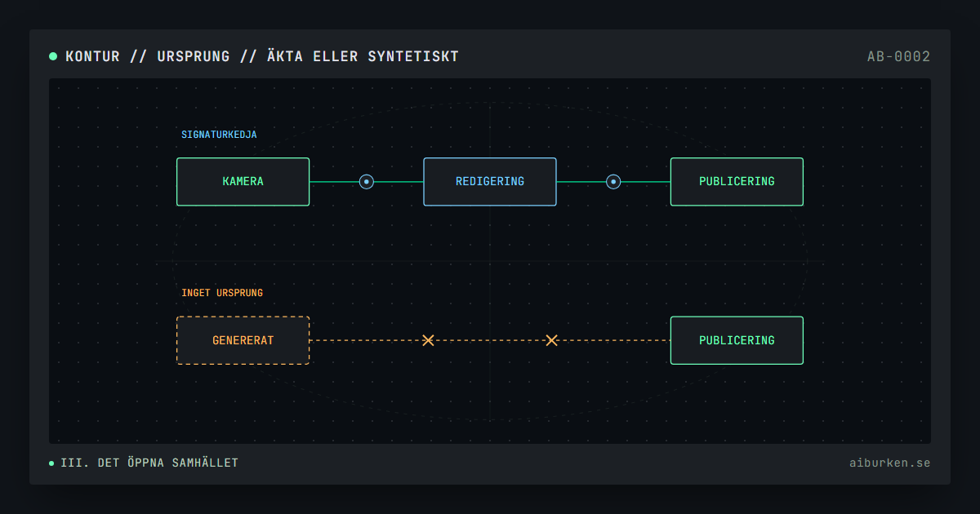Click the green dot before the KONTUR title
Image resolution: width=980 pixels, height=514 pixels.
click(53, 56)
